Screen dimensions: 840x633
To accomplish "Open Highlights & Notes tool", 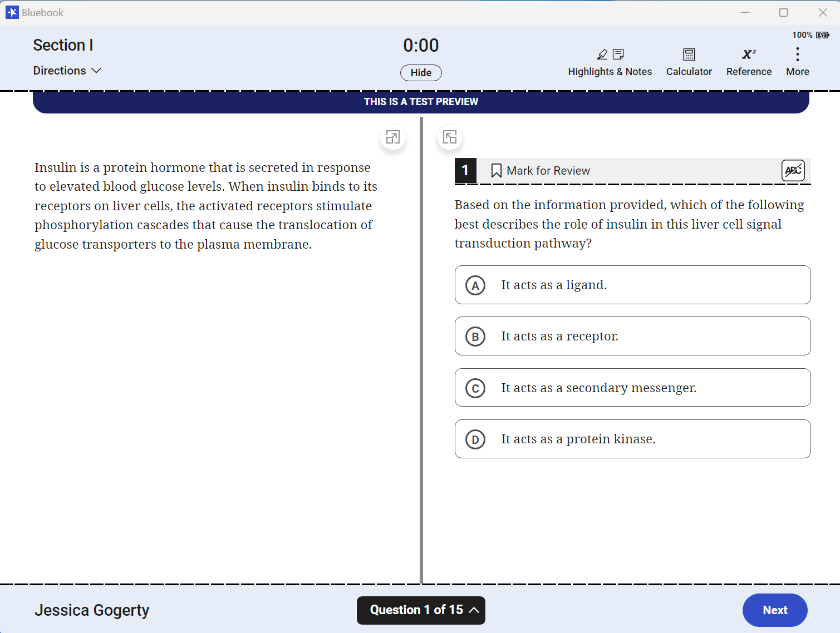I will click(x=610, y=62).
